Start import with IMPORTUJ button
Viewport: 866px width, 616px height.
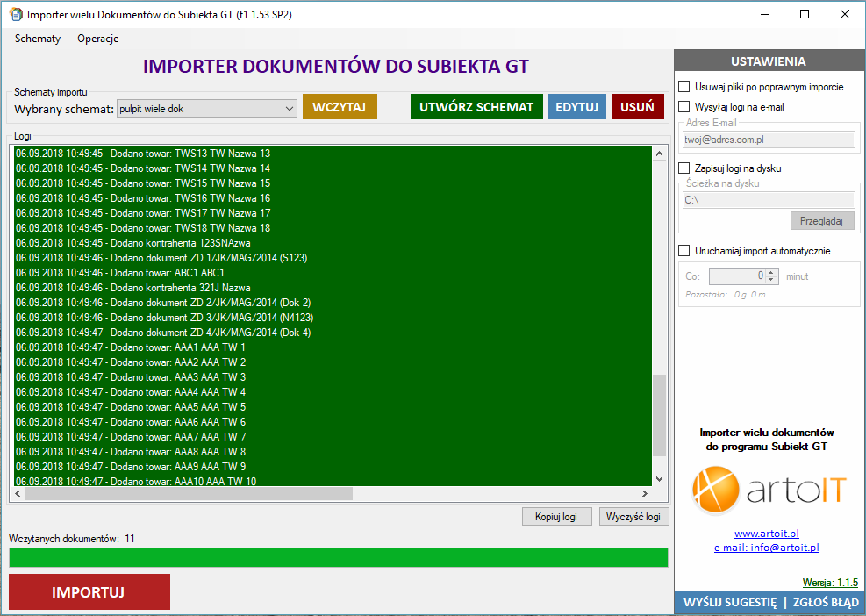click(x=89, y=591)
